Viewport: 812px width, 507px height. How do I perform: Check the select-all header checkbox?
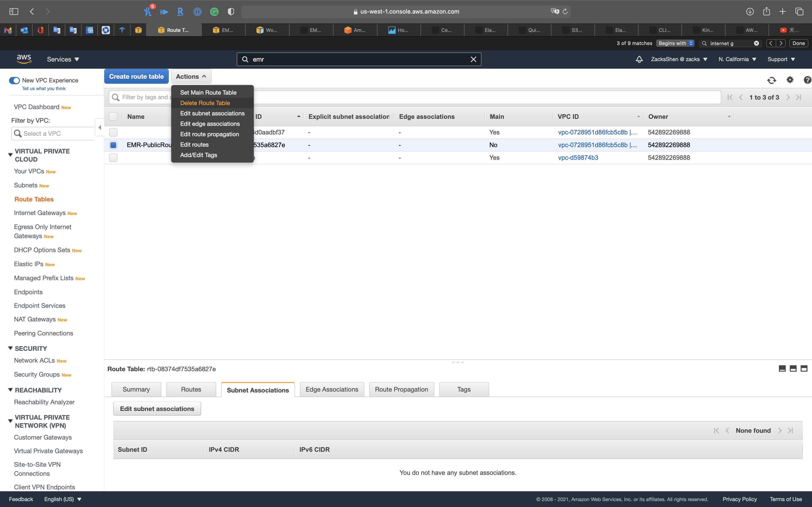(x=114, y=116)
